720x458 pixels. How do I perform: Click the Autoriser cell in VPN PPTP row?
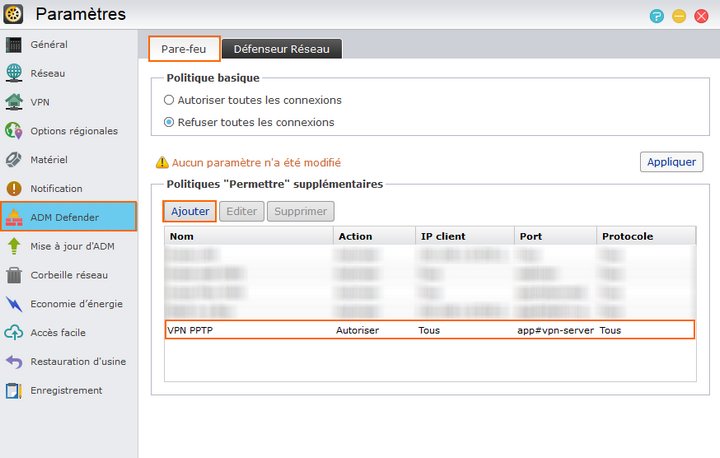coord(357,330)
